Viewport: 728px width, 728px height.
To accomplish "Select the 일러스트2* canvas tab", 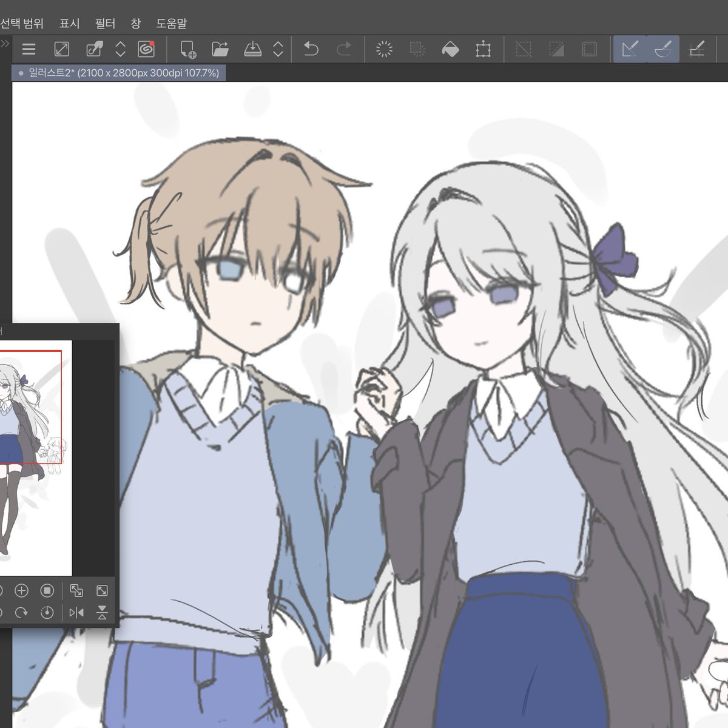I will point(119,73).
